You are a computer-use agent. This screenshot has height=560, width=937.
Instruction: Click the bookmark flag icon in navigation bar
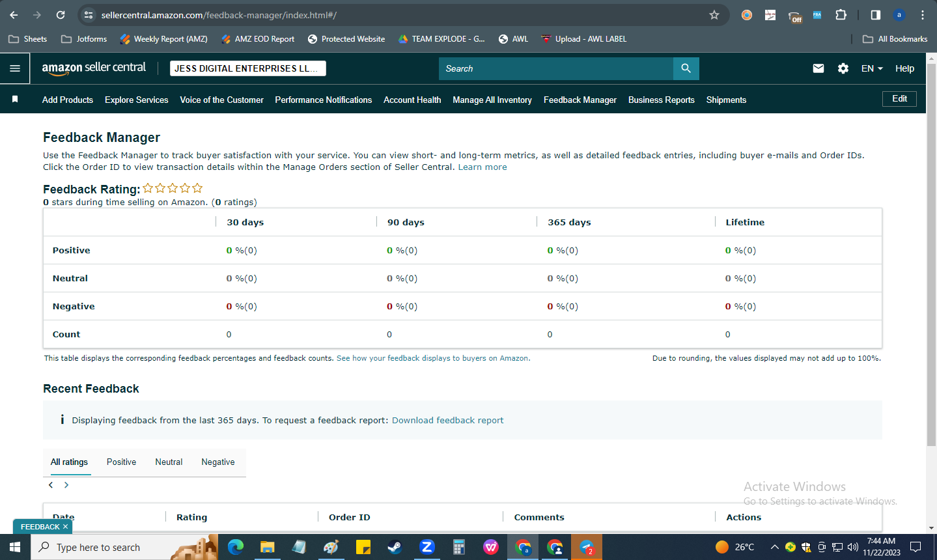coord(15,99)
